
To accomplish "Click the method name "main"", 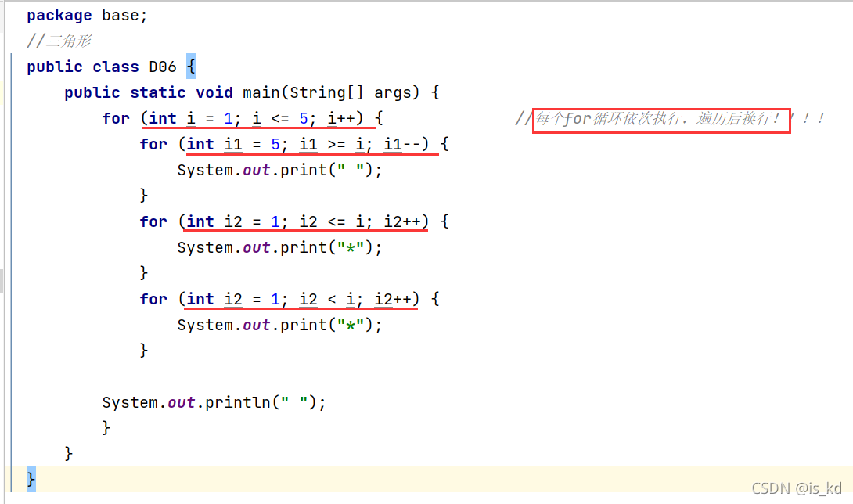I will click(261, 92).
